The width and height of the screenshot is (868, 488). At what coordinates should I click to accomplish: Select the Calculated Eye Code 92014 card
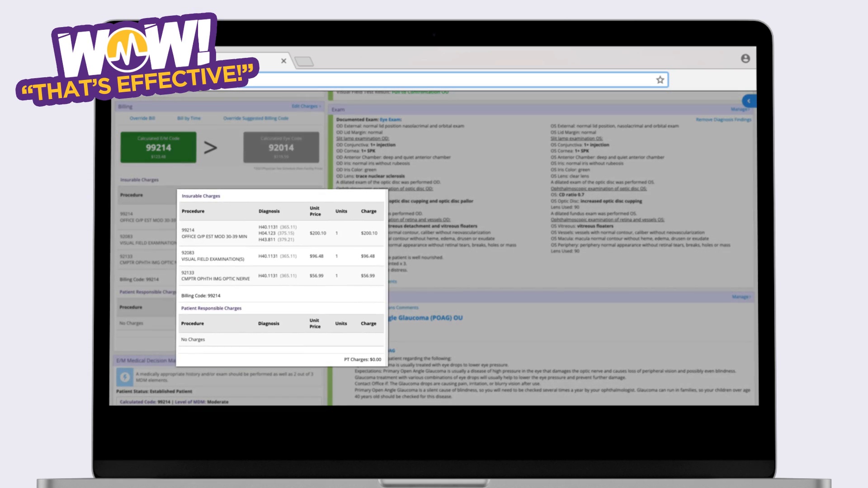281,147
